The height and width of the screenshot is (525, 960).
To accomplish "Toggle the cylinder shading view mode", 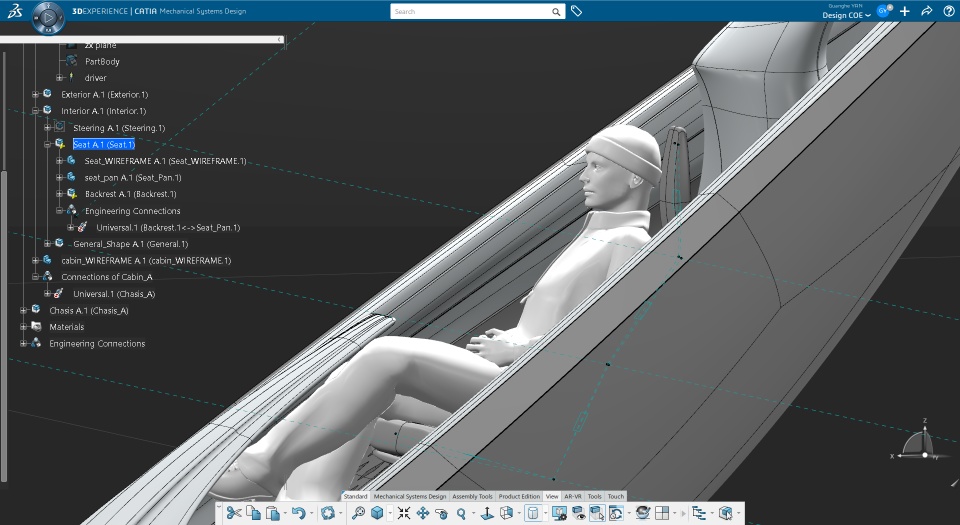I will coord(533,513).
